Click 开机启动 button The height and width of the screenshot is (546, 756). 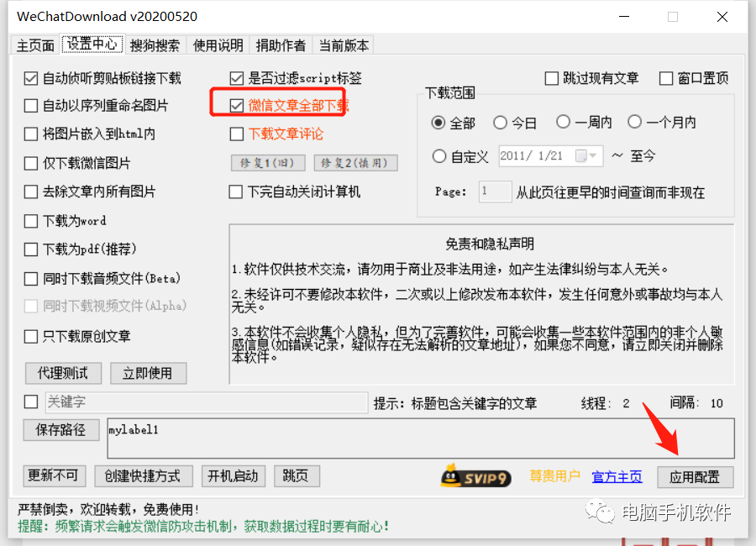click(x=234, y=476)
